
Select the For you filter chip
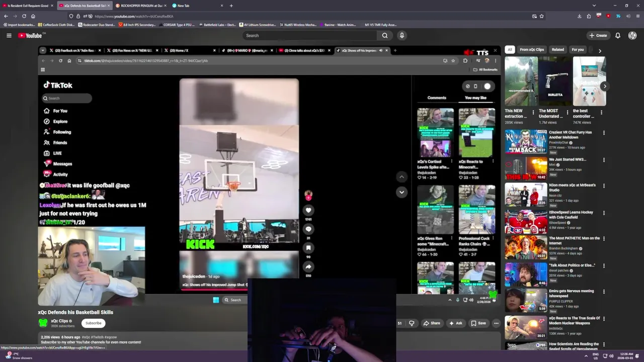tap(578, 50)
